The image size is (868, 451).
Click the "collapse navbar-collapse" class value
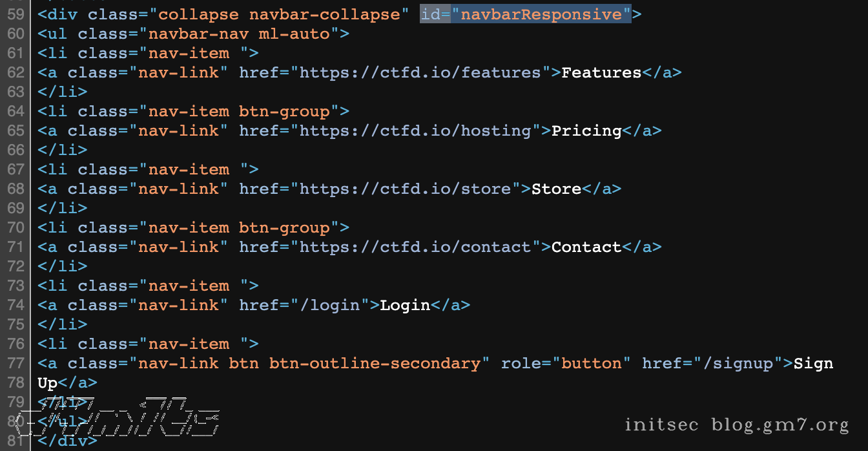tap(278, 14)
